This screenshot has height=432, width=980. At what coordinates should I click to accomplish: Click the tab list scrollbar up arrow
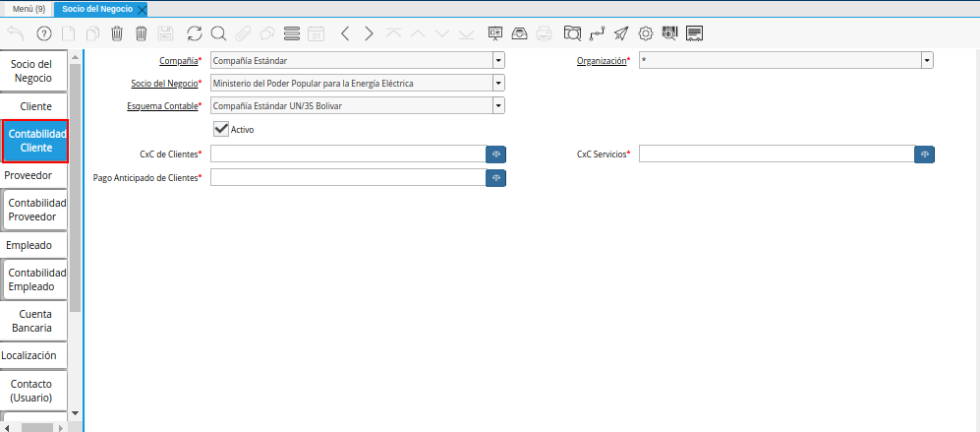pos(75,58)
